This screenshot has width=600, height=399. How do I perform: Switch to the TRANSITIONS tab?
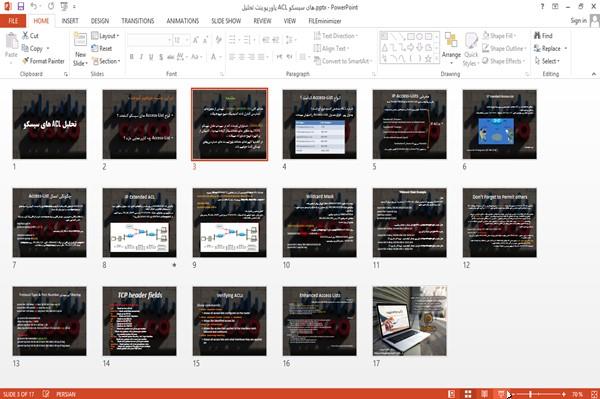point(138,21)
